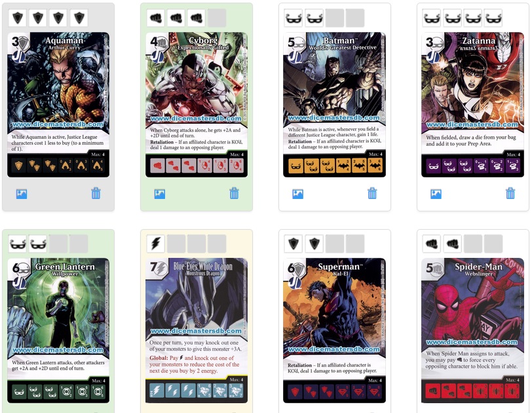Open image view icon below Cyborg card

[160, 194]
